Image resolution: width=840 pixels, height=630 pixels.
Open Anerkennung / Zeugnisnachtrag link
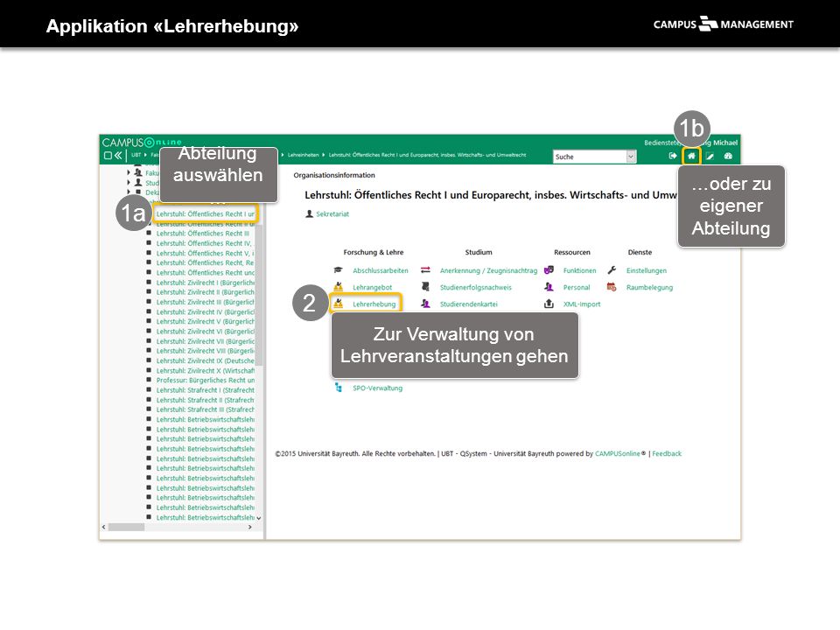click(x=488, y=270)
